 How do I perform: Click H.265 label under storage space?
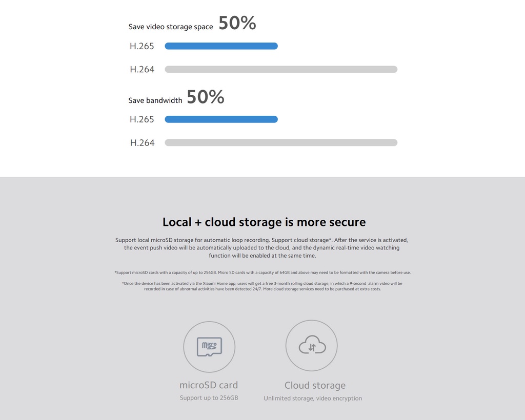pyautogui.click(x=142, y=46)
